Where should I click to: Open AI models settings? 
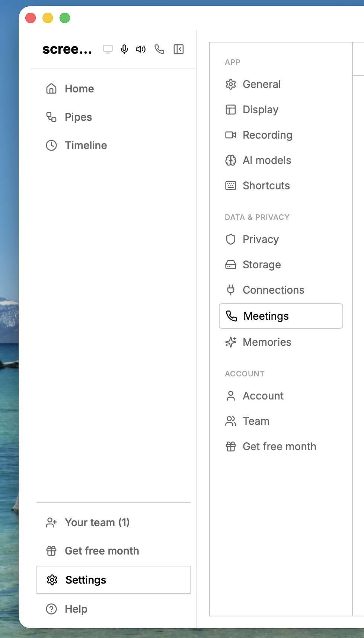[x=267, y=160]
